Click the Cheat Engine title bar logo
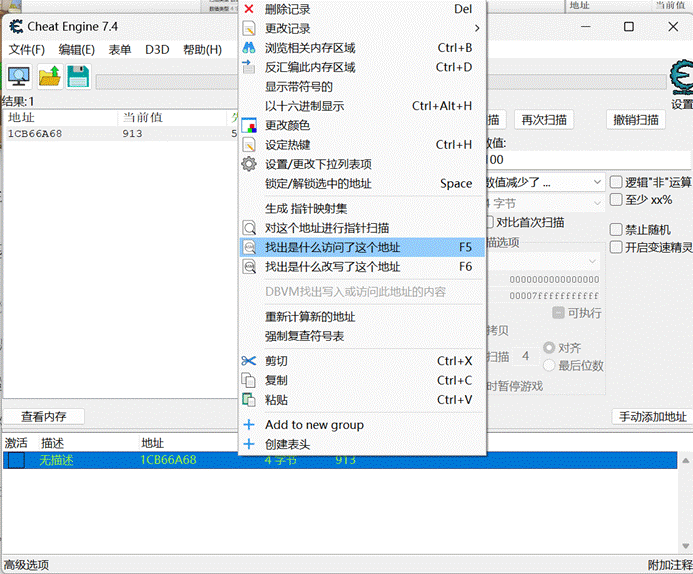This screenshot has height=574, width=693. click(x=16, y=27)
